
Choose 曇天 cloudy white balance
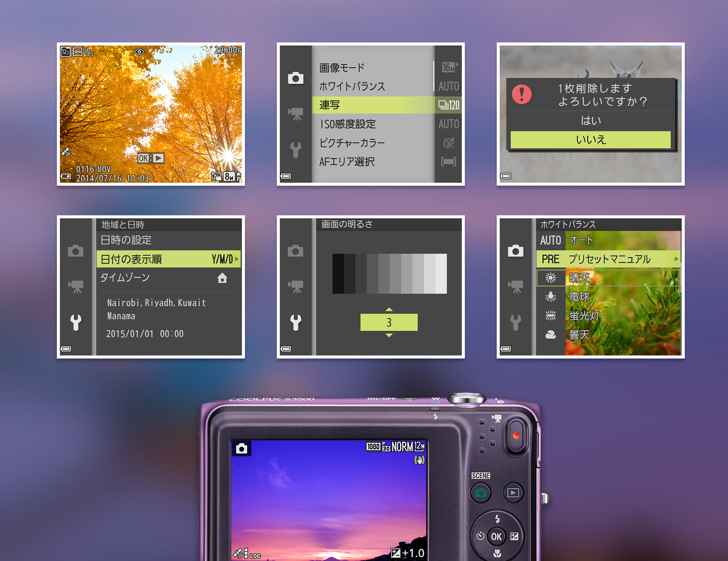pyautogui.click(x=608, y=335)
